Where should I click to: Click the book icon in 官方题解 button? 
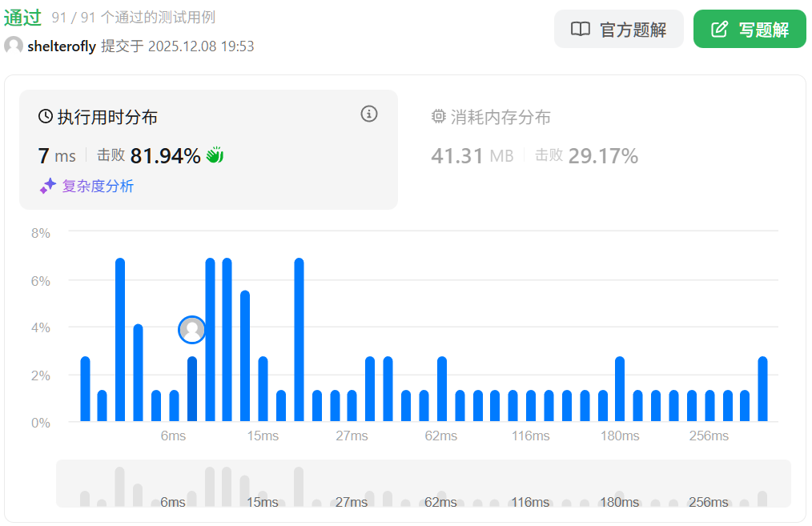(581, 30)
